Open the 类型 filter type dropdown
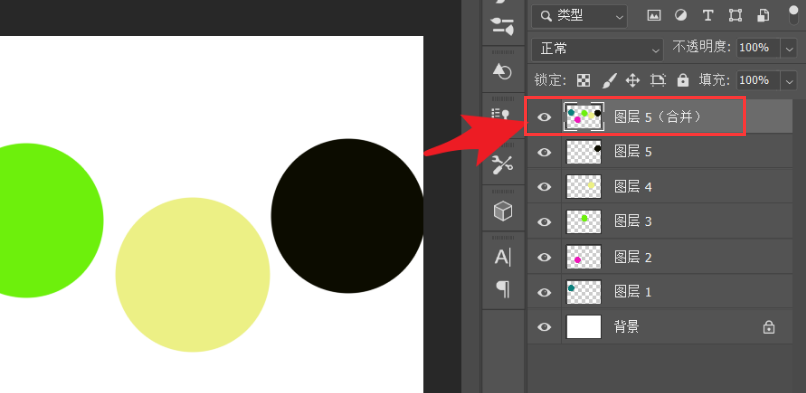This screenshot has height=393, width=806. [x=579, y=16]
